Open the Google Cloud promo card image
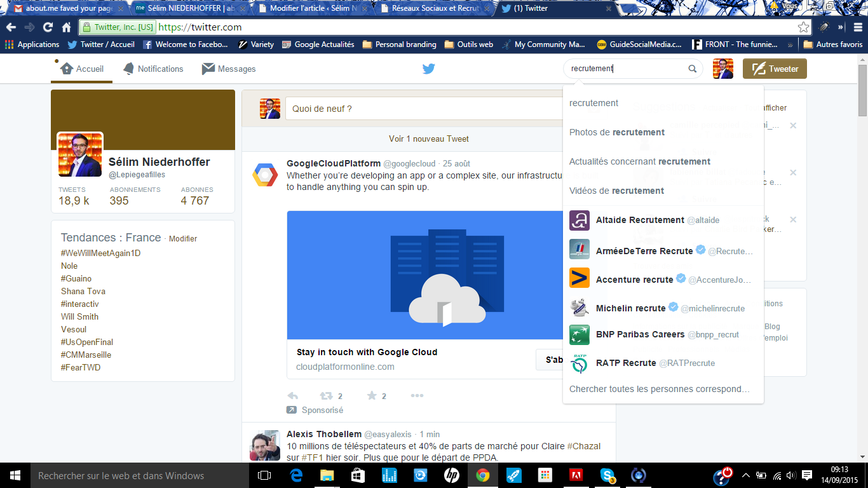 [424, 275]
